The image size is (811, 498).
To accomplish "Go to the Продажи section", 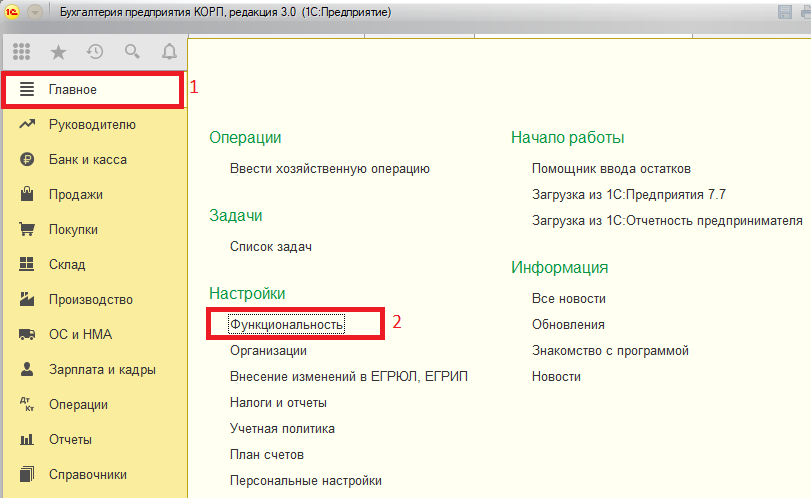I will [94, 194].
